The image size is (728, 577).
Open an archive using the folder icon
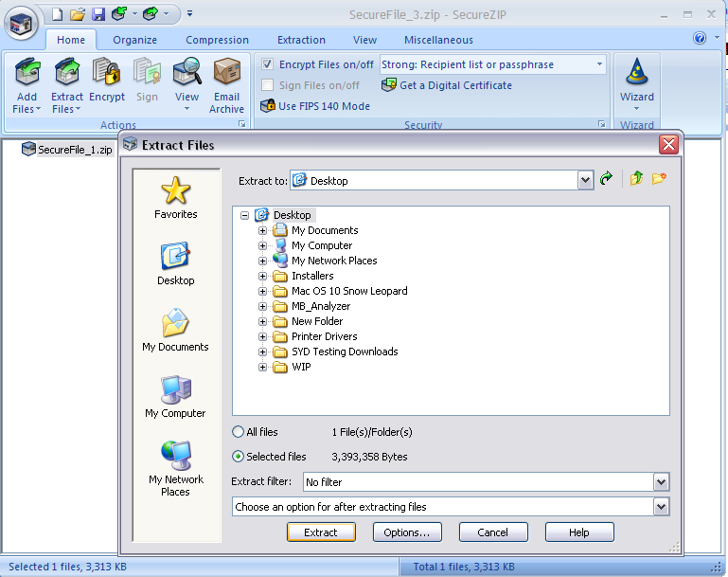(x=78, y=14)
